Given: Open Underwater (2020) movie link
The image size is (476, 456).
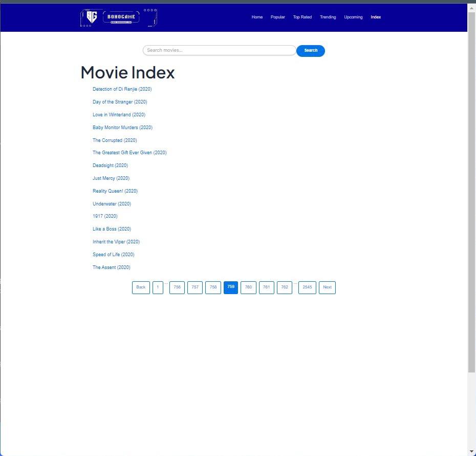Looking at the screenshot, I should 112,203.
